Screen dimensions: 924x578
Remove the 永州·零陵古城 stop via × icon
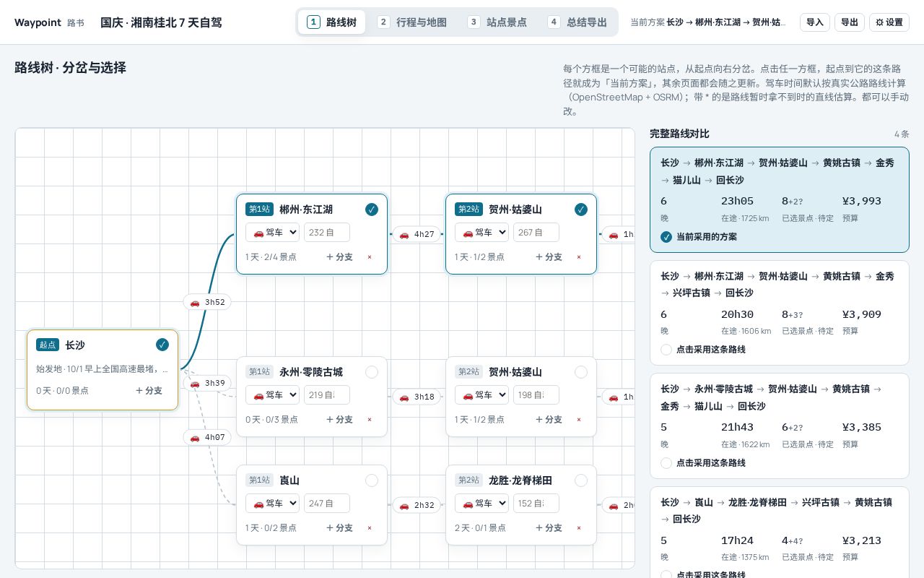[x=370, y=420]
